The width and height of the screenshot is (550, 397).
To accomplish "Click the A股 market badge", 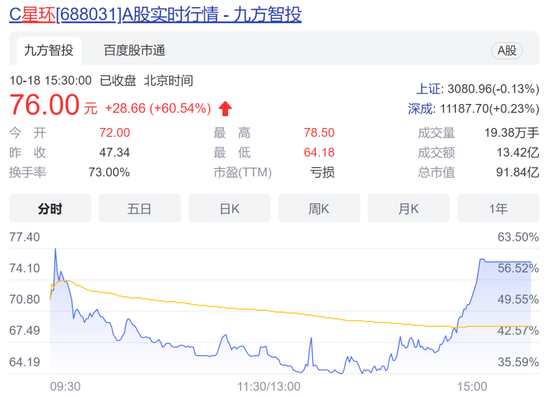I will pyautogui.click(x=507, y=51).
